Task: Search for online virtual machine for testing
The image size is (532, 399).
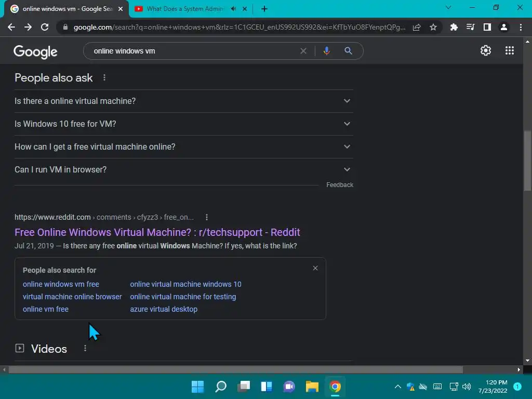Action: point(183,297)
